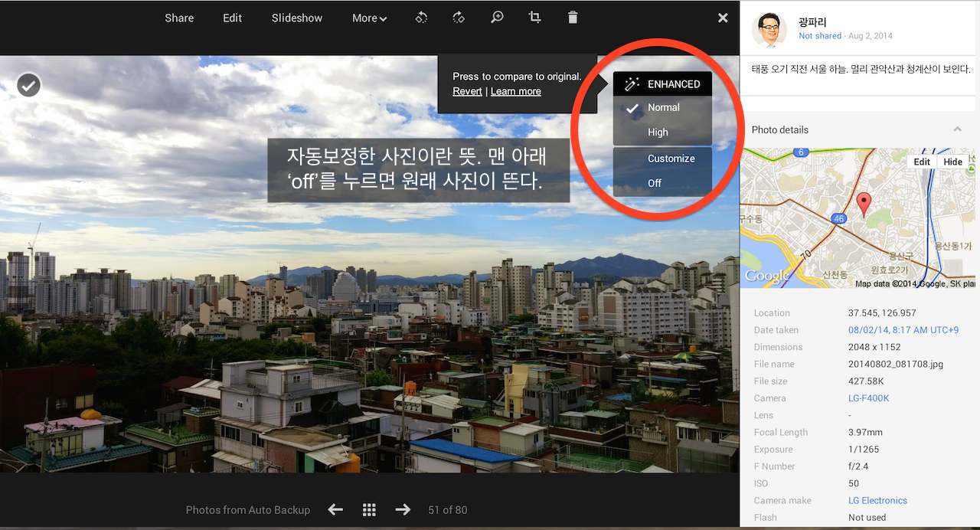Viewport: 980px width, 530px height.
Task: Turn enhancement Off
Action: (655, 183)
